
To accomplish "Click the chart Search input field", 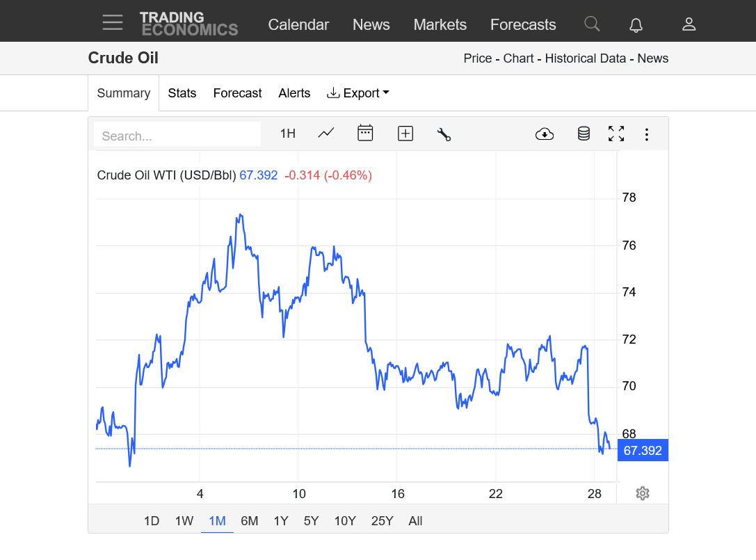I will (177, 136).
